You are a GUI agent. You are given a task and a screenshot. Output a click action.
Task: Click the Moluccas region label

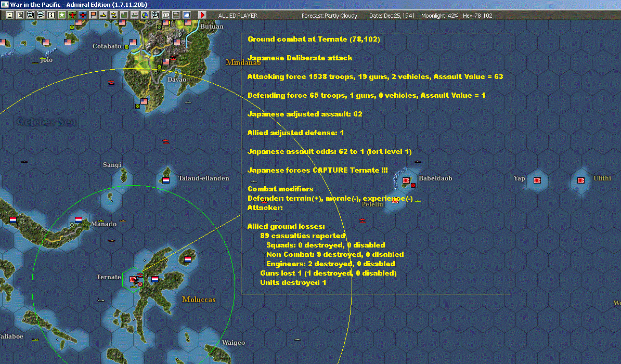point(199,300)
